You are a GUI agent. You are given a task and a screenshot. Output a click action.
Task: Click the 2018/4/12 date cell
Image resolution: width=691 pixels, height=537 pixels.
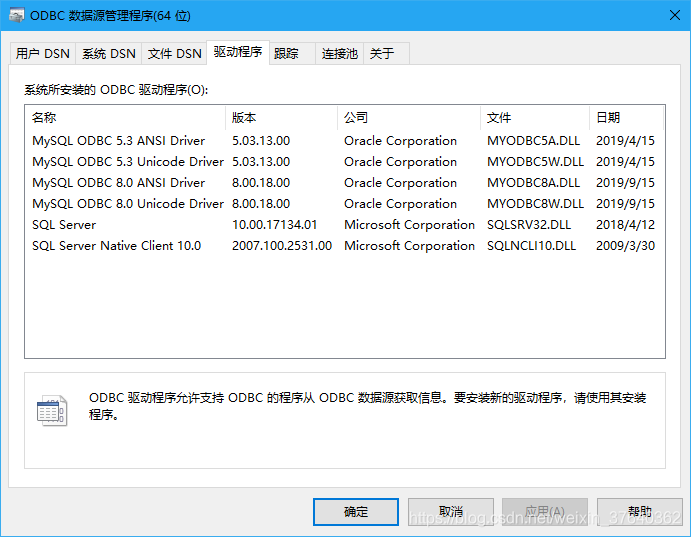(x=625, y=225)
